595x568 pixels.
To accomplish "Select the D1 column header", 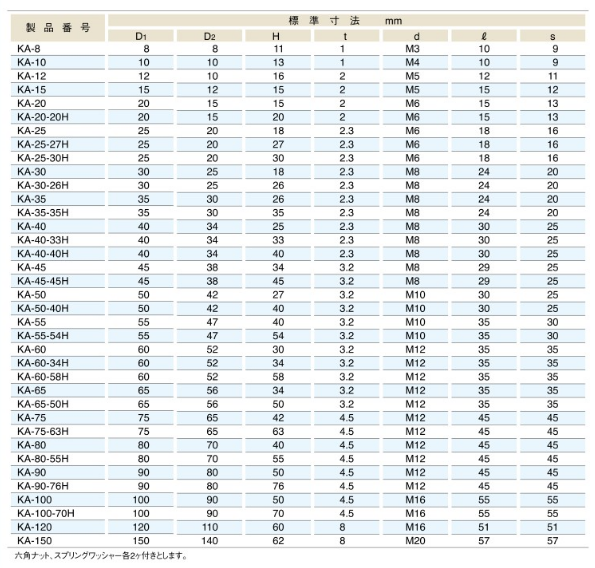I will (141, 36).
